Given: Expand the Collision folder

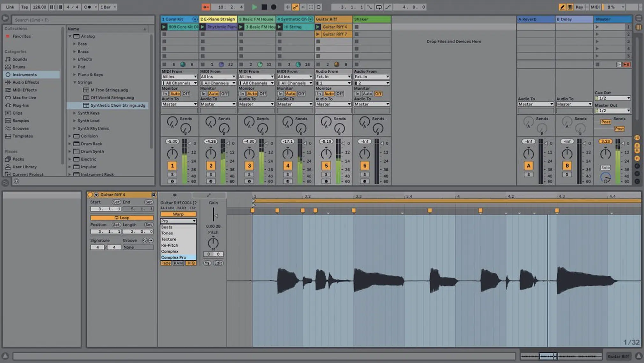Looking at the screenshot, I should coord(70,136).
